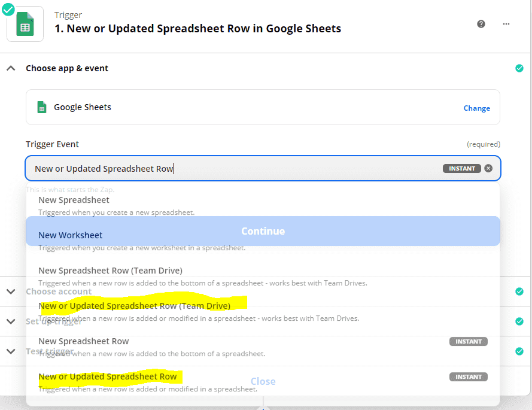Image resolution: width=532 pixels, height=410 pixels.
Task: Click inside the Trigger Event input field
Action: (233, 169)
